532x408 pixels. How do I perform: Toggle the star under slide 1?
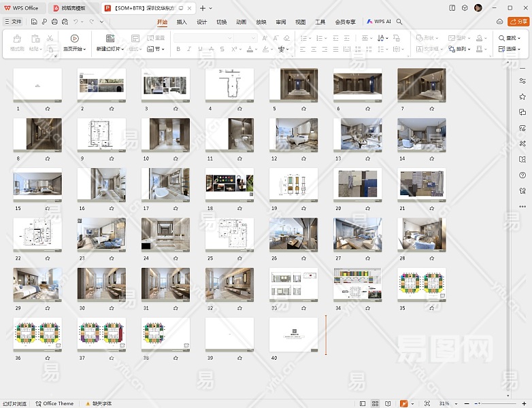[x=47, y=108]
